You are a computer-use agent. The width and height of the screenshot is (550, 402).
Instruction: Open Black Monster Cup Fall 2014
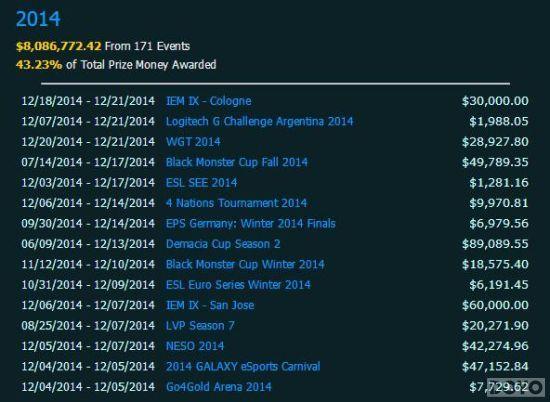[236, 162]
